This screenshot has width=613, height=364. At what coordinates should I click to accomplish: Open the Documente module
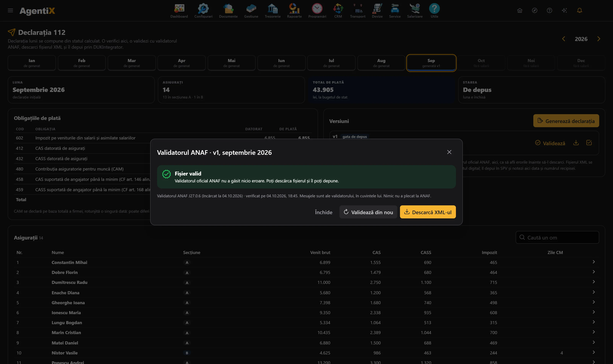[228, 11]
